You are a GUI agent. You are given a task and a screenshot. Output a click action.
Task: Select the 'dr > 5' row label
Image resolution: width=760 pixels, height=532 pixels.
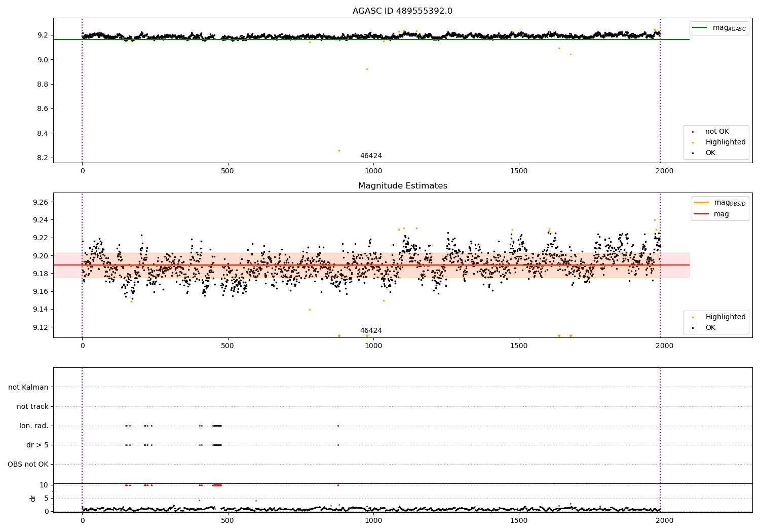37,445
